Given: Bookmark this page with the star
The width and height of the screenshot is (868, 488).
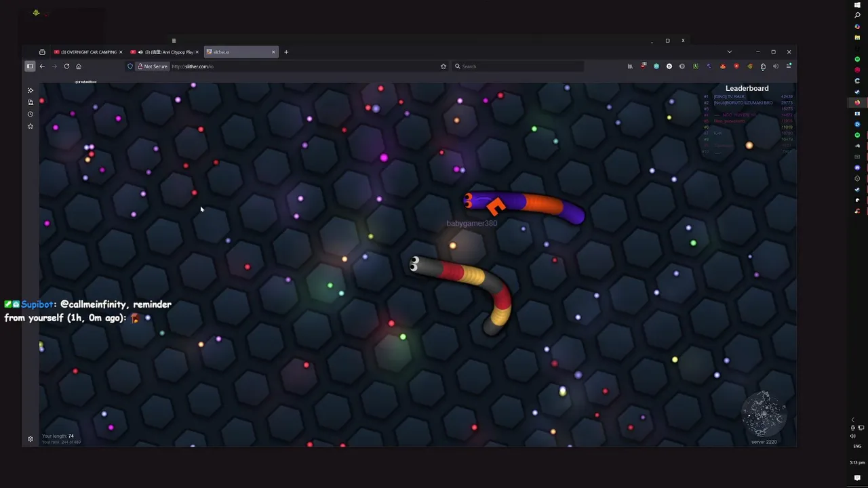Looking at the screenshot, I should (443, 66).
